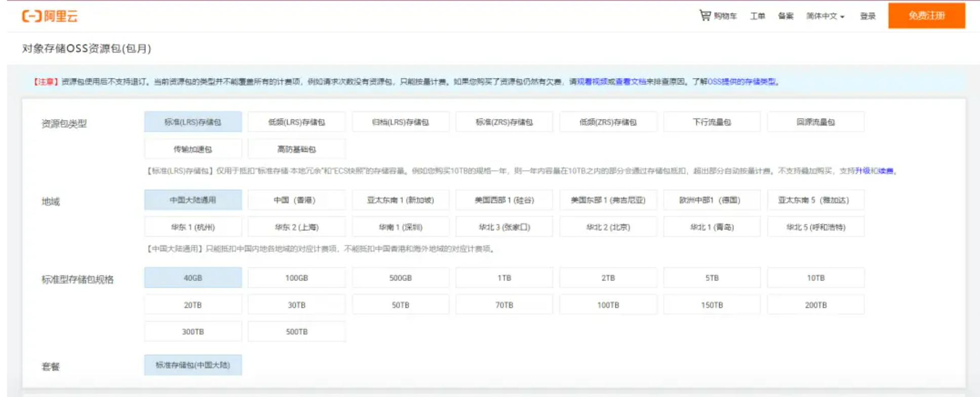Screen dimensions: 980x397
Task: Choose 华东 2 (上海) region
Action: click(x=297, y=227)
